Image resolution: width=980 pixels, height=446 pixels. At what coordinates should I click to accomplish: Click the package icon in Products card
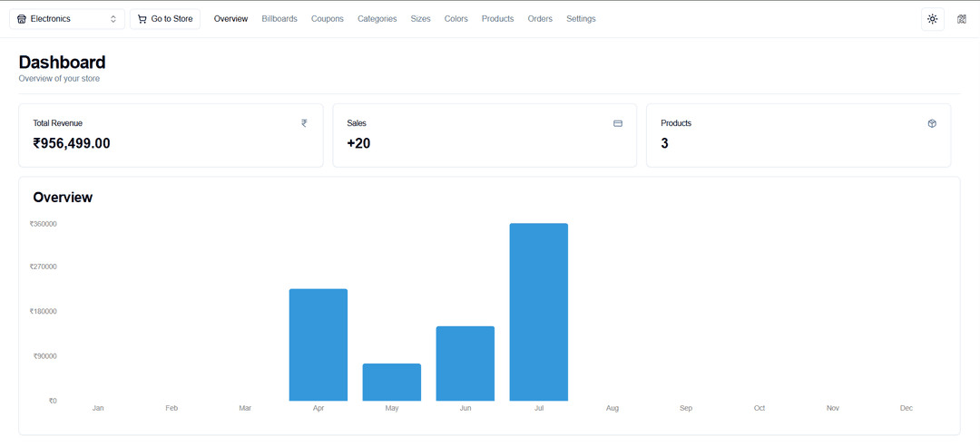pyautogui.click(x=932, y=123)
